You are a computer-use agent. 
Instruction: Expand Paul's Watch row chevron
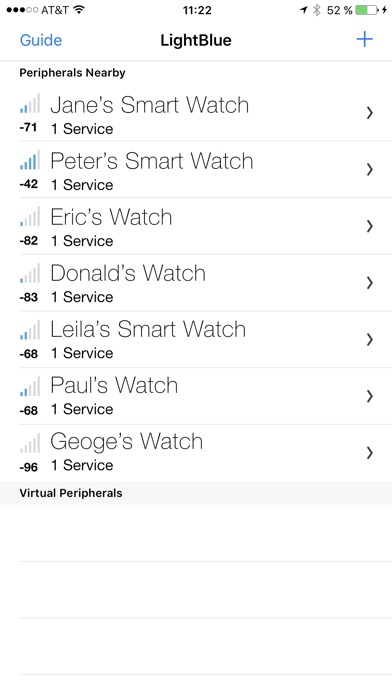click(369, 396)
